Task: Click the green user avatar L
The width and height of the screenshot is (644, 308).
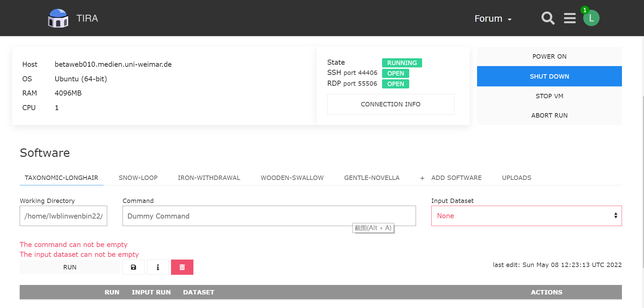Action: pos(591,18)
